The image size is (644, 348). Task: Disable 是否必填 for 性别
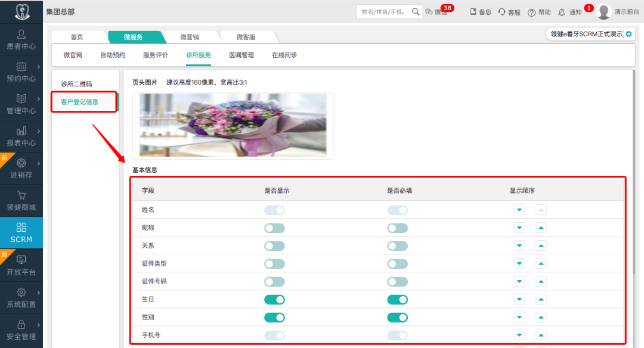coord(398,318)
